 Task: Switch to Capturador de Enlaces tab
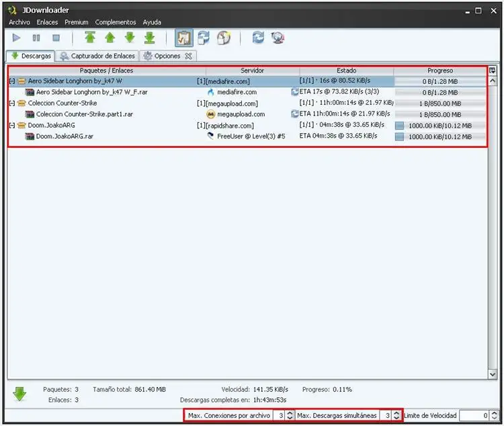[97, 56]
